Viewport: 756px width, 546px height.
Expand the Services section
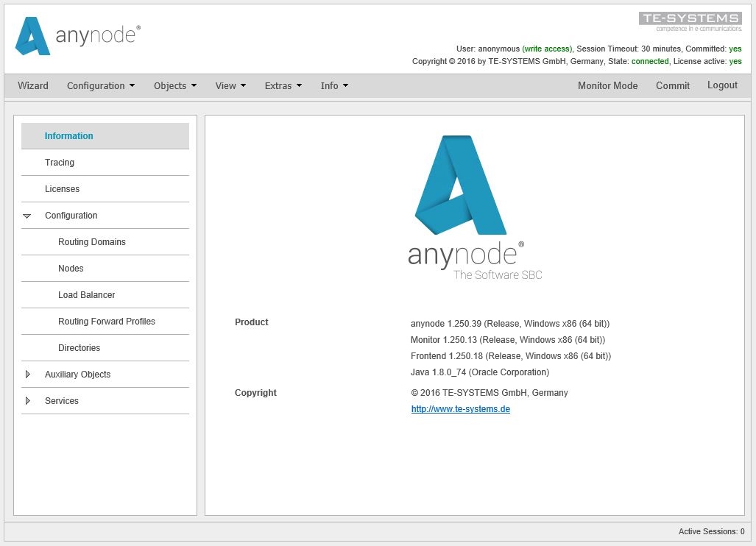(x=27, y=401)
